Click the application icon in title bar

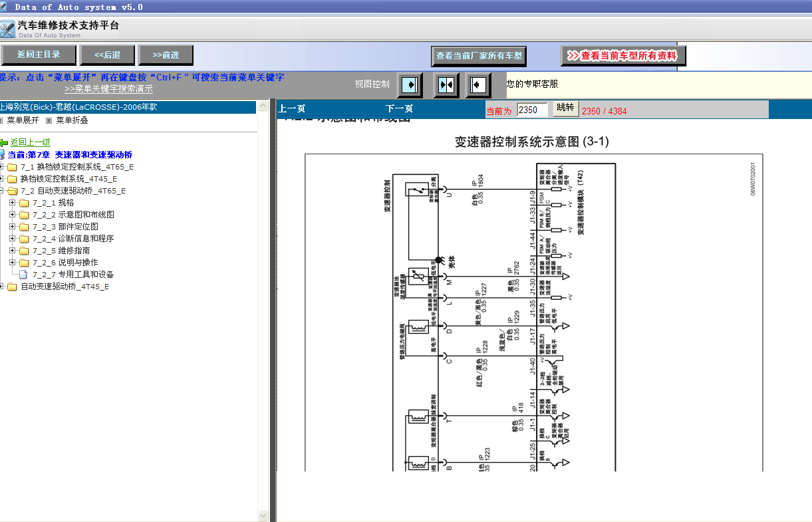4,7
